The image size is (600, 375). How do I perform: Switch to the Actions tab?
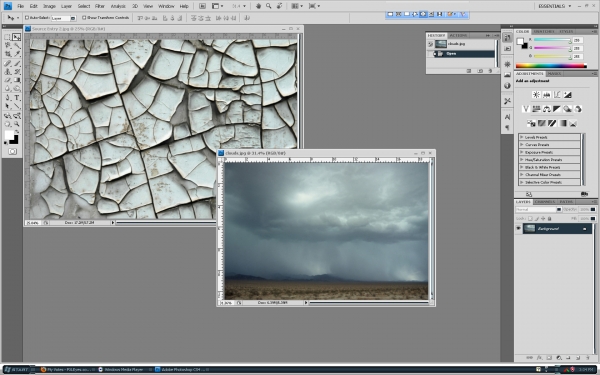(x=458, y=35)
